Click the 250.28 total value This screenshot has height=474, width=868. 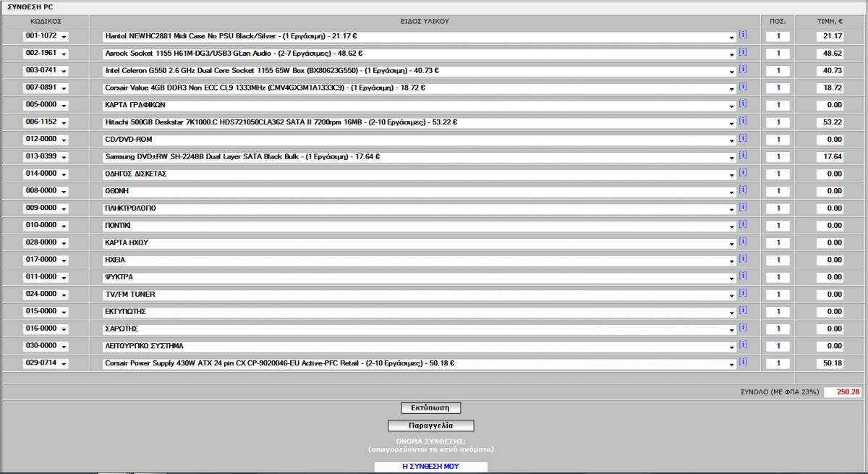click(843, 392)
